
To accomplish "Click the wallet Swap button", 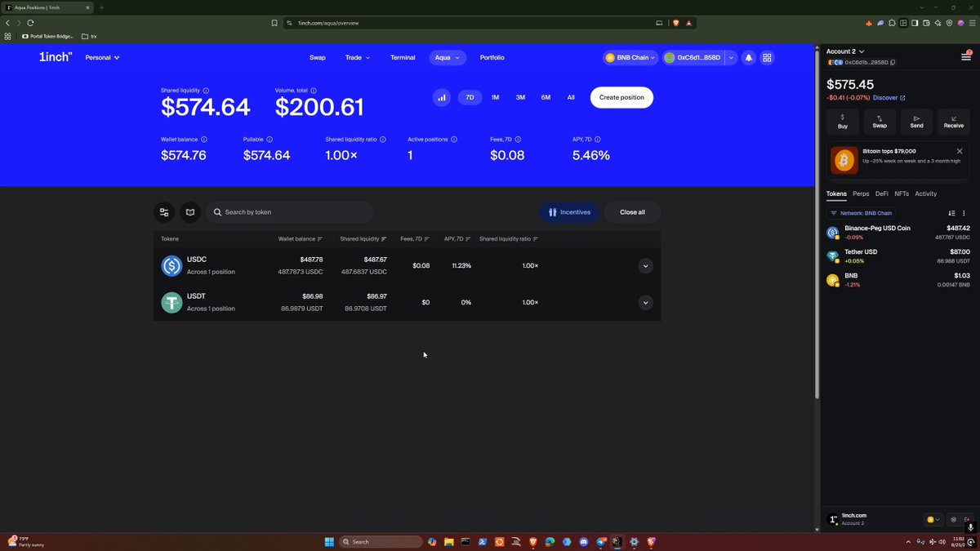I will click(880, 122).
